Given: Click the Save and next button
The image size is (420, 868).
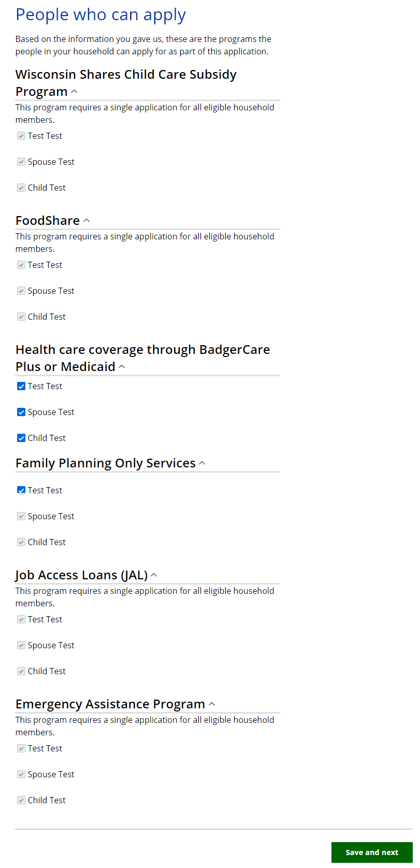Looking at the screenshot, I should tap(371, 852).
